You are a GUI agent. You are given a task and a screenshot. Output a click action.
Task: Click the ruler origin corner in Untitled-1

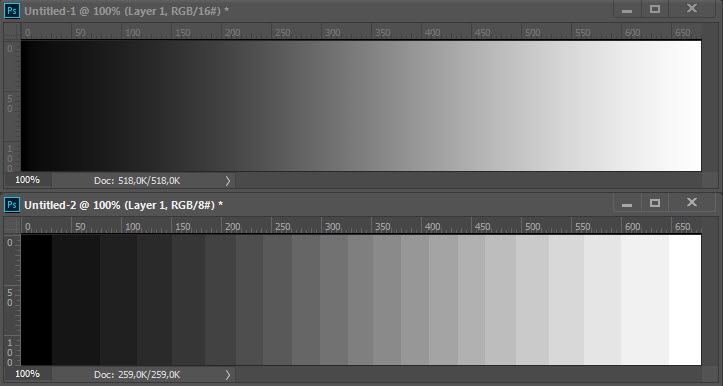(12, 32)
